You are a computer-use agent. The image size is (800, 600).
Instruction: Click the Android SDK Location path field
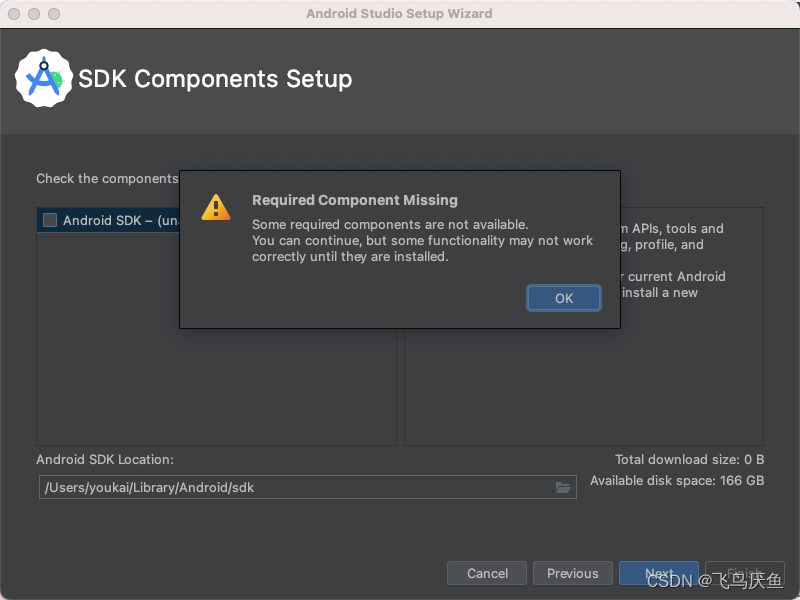[308, 487]
